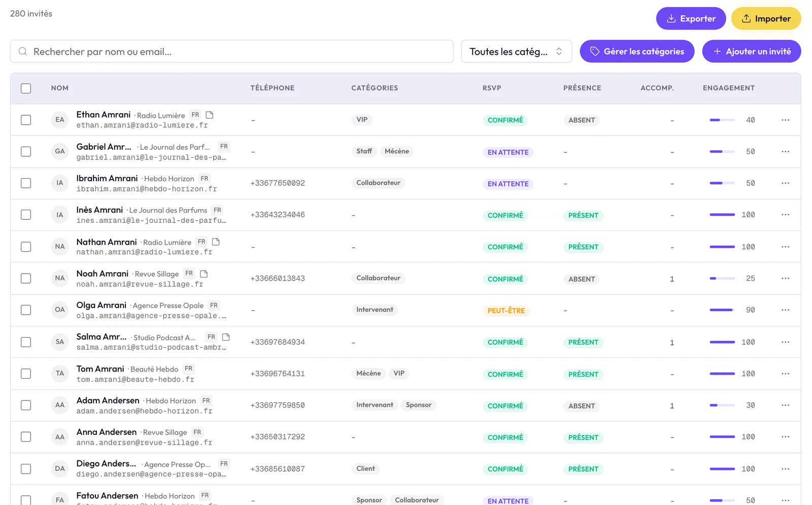Open the three-dot menu for Ethan Amrani
The width and height of the screenshot is (812, 505).
(x=786, y=120)
